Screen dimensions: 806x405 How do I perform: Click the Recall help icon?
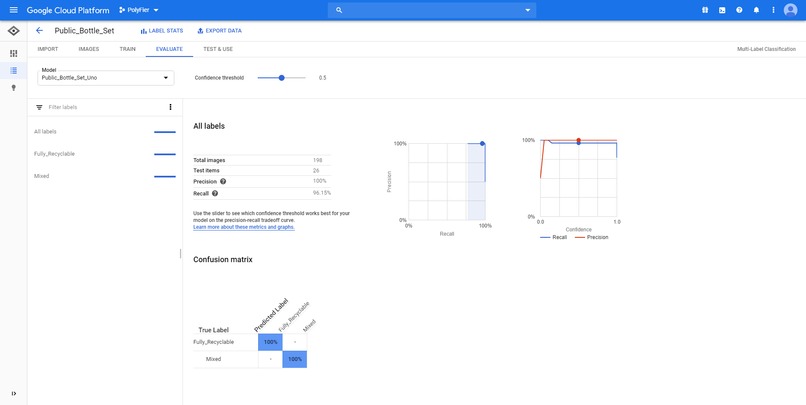(x=215, y=193)
